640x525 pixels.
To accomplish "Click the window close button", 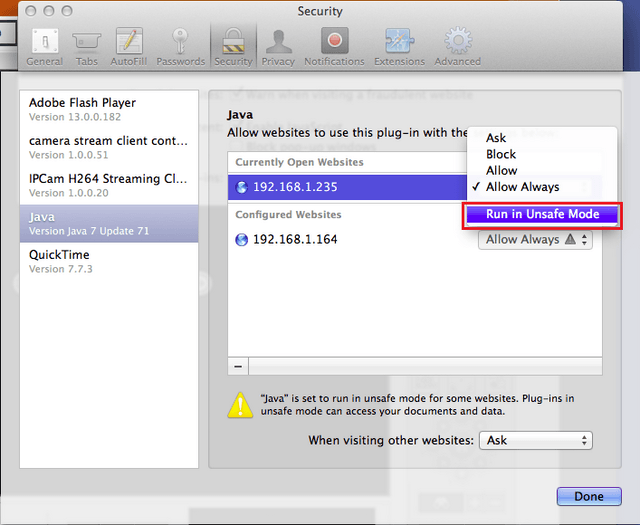I will (31, 11).
